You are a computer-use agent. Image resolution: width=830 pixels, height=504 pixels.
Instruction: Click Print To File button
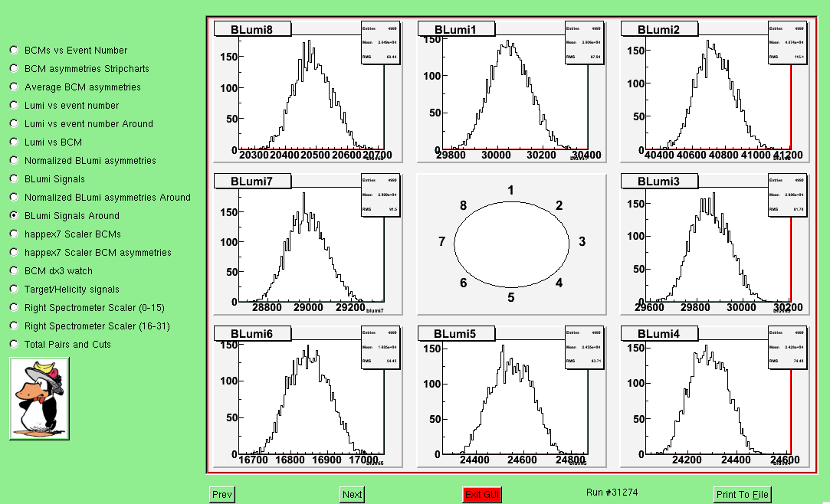point(742,495)
